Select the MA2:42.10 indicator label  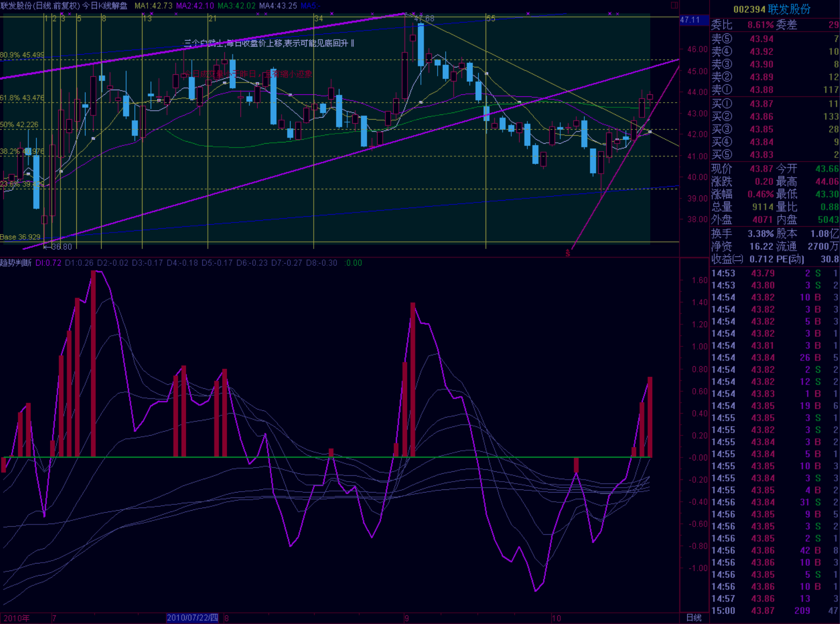point(195,6)
